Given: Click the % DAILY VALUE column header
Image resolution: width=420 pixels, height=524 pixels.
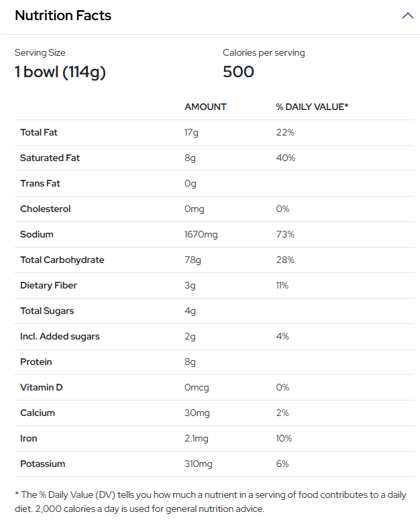Looking at the screenshot, I should (312, 107).
